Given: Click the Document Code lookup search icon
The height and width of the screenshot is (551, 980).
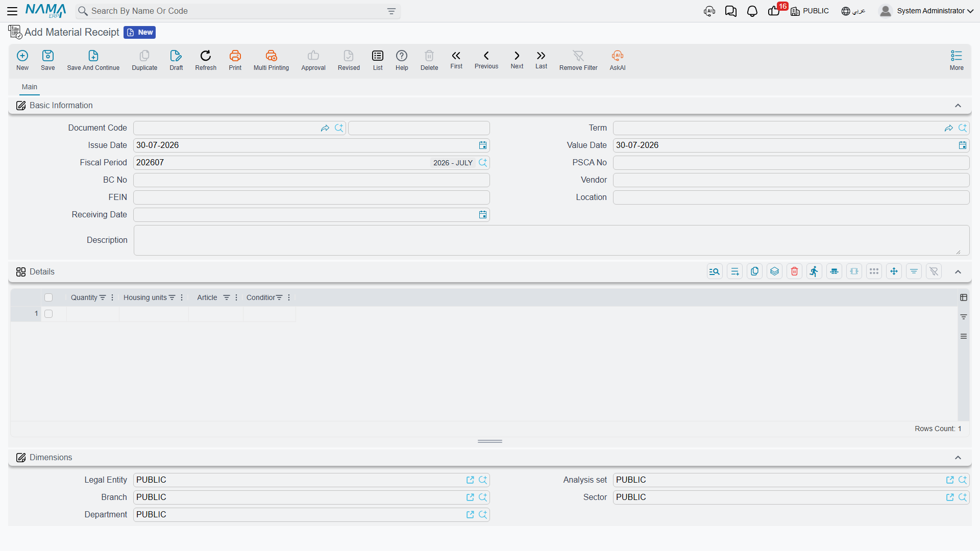Looking at the screenshot, I should click(339, 128).
